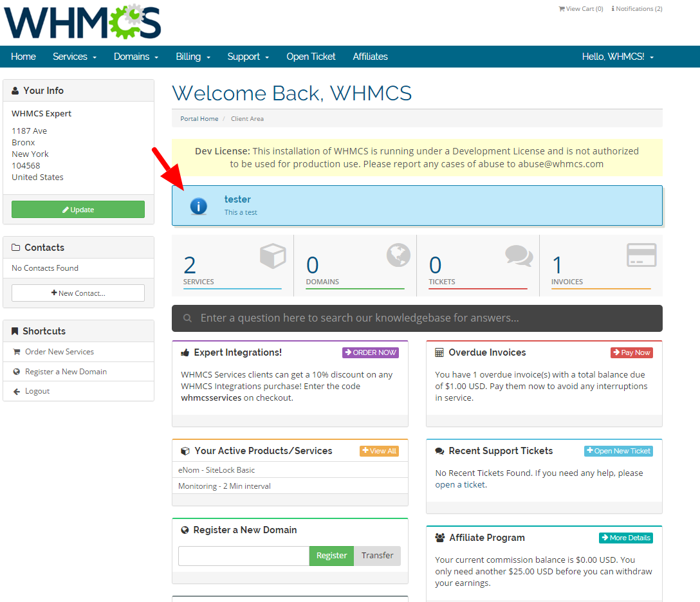Click the Transfer button
700x602 pixels.
click(x=377, y=556)
